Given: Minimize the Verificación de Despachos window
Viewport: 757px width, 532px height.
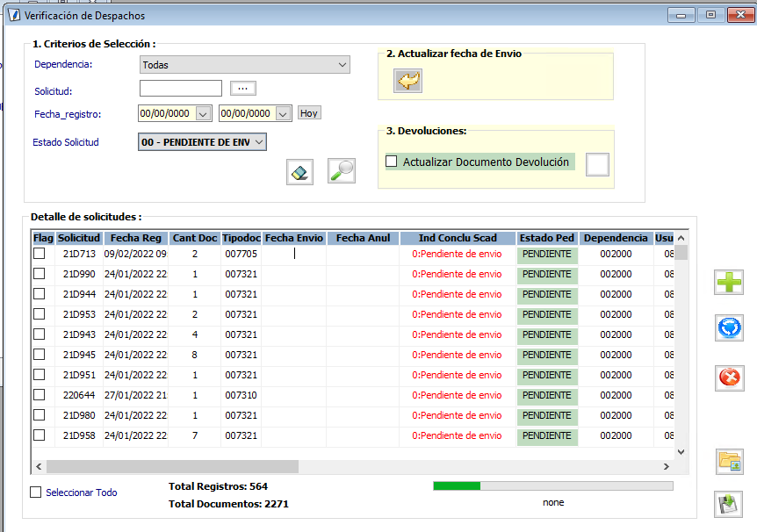Looking at the screenshot, I should pos(681,15).
